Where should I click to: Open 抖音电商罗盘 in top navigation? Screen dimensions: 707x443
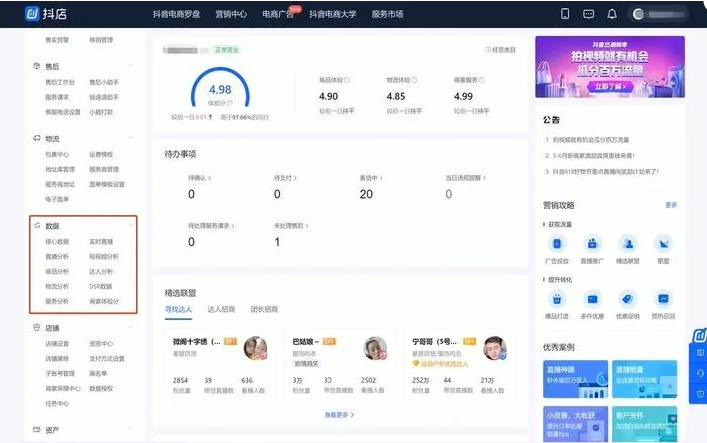tap(176, 14)
